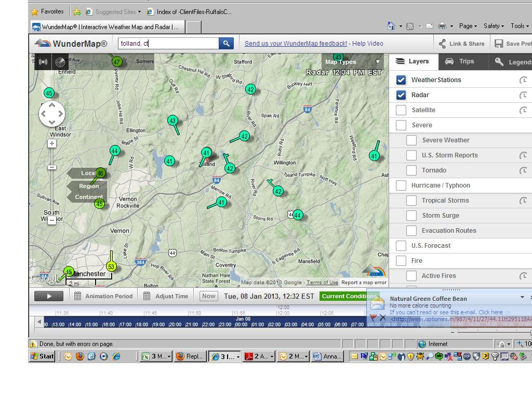Click the RSS feeds toolbar icon
The width and height of the screenshot is (532, 399).
click(410, 26)
